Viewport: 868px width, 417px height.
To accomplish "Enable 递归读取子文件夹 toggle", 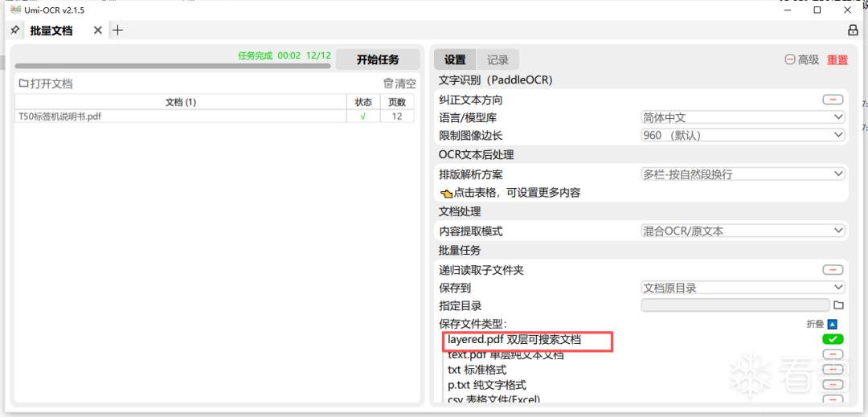I will (833, 270).
